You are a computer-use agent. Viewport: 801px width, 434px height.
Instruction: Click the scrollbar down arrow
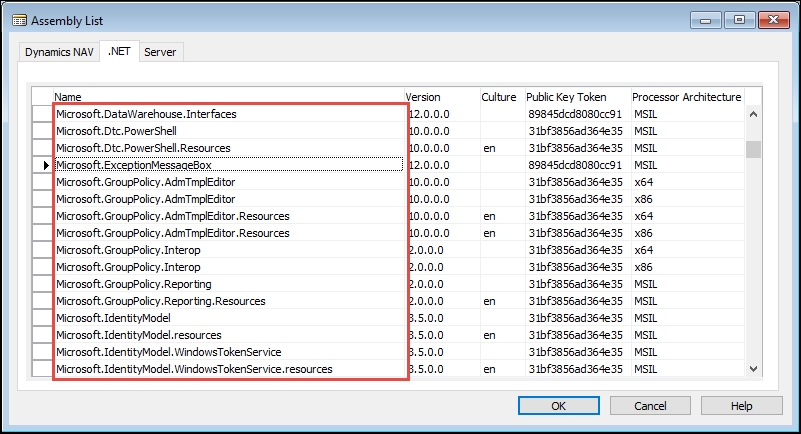tap(753, 369)
